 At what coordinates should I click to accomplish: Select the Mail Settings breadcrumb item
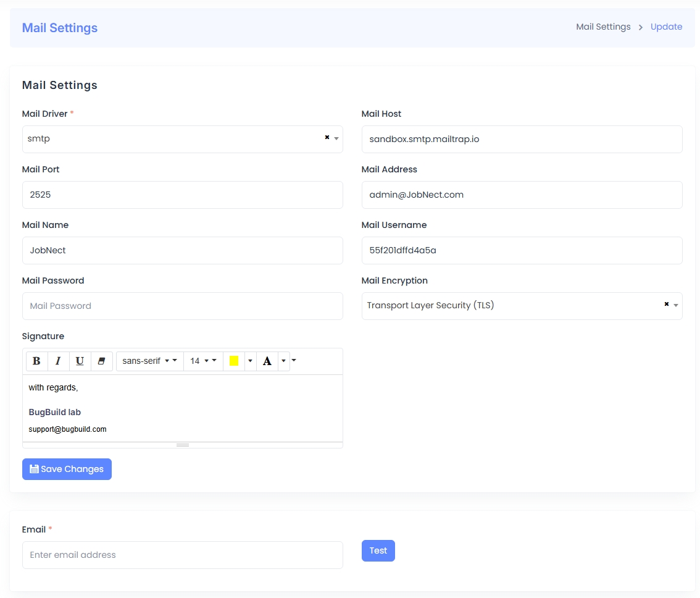[603, 27]
